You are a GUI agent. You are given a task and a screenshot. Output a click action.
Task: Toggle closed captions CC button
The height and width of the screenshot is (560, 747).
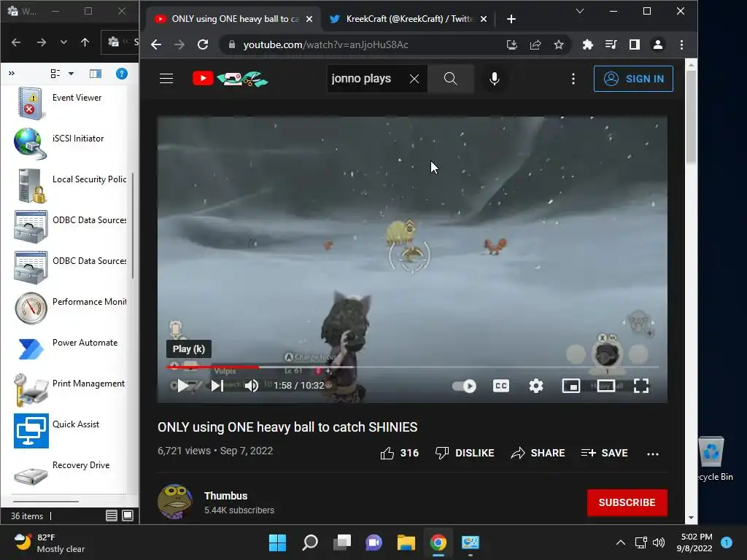point(500,386)
